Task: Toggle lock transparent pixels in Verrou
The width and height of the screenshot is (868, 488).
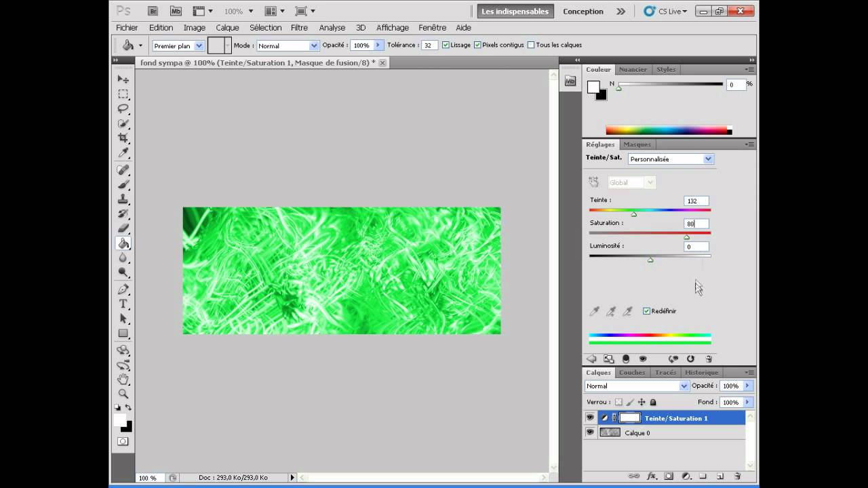Action: point(618,402)
